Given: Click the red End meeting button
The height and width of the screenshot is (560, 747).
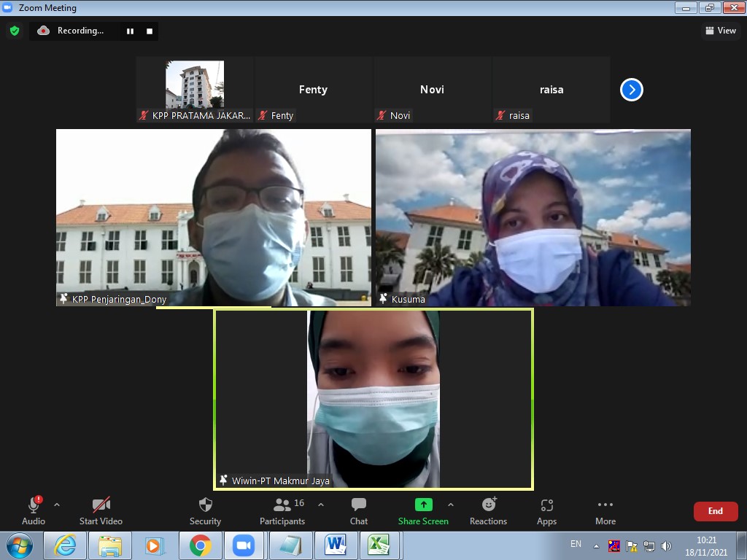Looking at the screenshot, I should [x=715, y=511].
